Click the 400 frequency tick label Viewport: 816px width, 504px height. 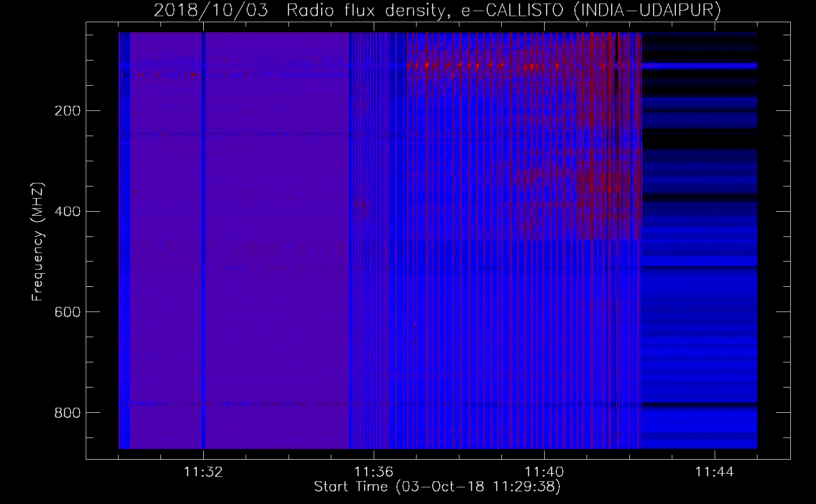67,212
